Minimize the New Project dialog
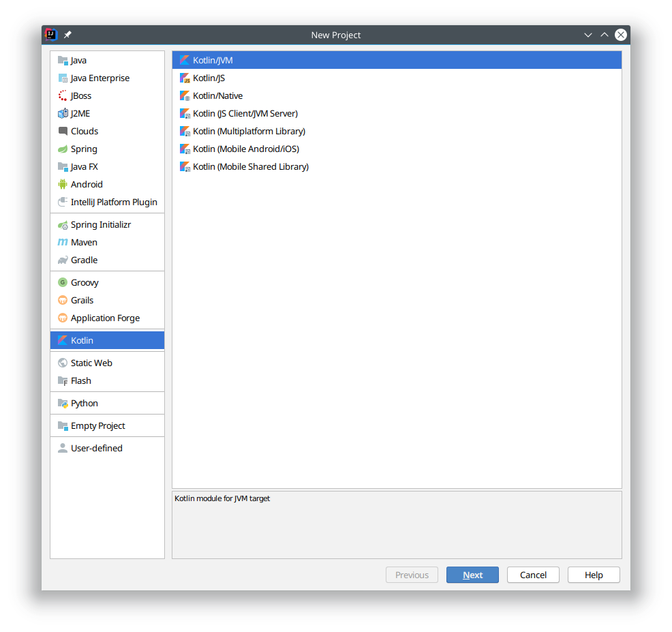The height and width of the screenshot is (632, 672). point(588,35)
